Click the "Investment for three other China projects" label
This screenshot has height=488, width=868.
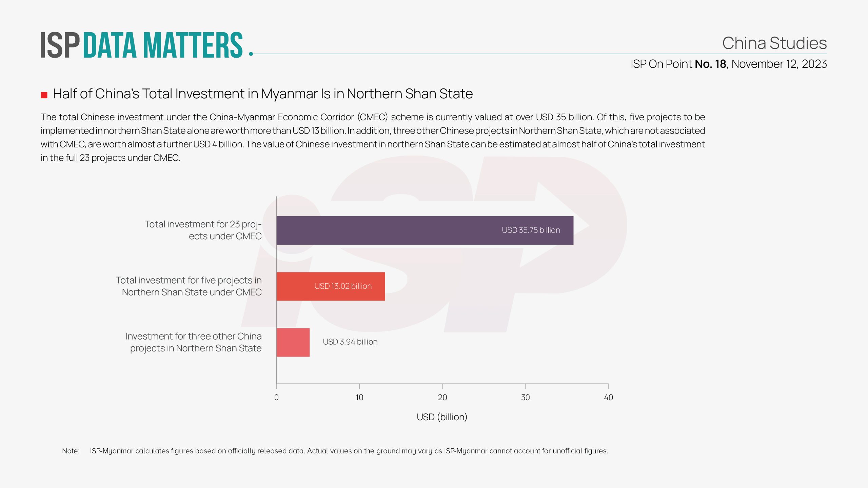tap(194, 342)
